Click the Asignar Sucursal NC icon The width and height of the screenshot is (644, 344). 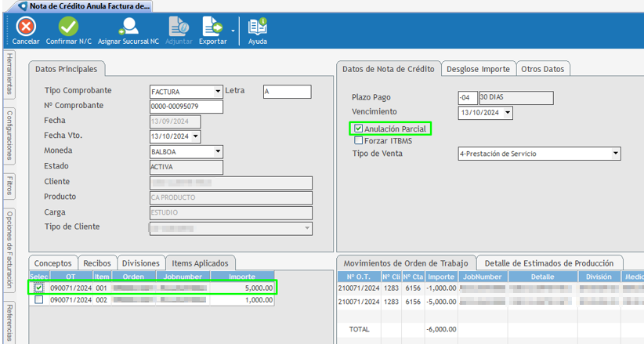coord(128,27)
